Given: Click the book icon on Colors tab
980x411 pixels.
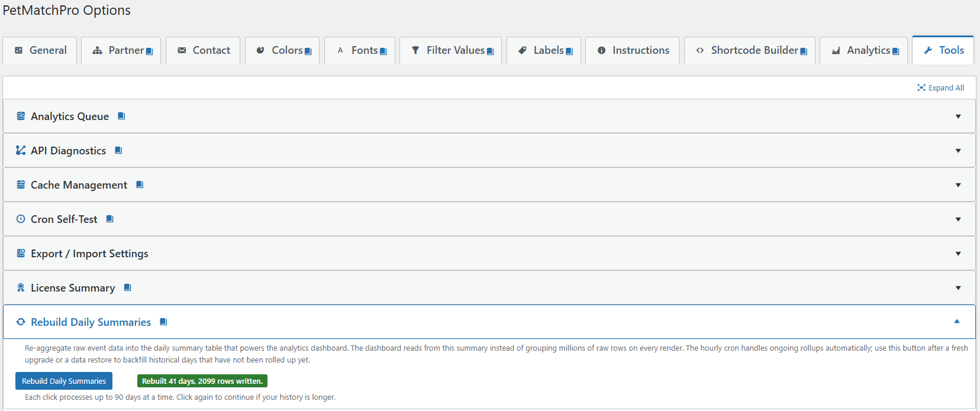Looking at the screenshot, I should coord(308,51).
